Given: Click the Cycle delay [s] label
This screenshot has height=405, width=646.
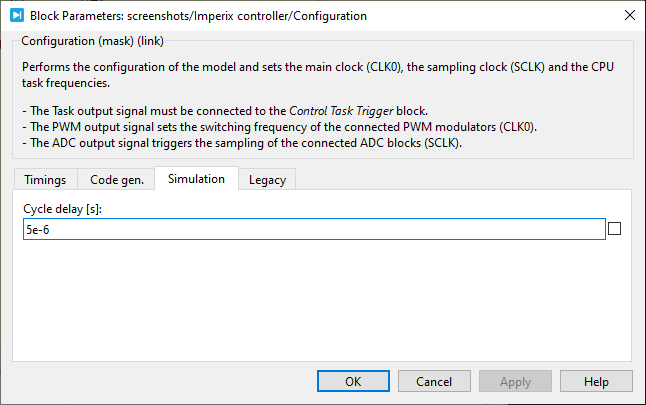Looking at the screenshot, I should click(x=64, y=208).
